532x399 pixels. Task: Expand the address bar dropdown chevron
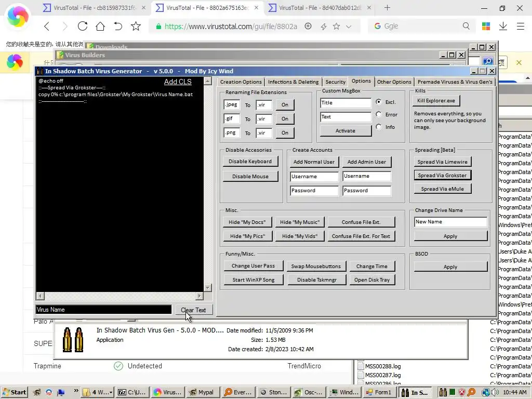(x=349, y=26)
